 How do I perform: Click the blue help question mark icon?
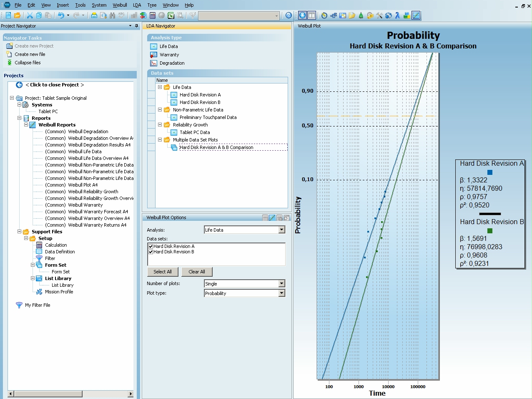[x=289, y=15]
